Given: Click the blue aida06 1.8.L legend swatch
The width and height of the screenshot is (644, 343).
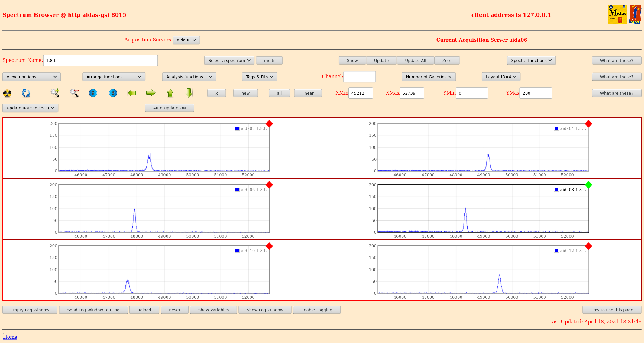Looking at the screenshot, I should pyautogui.click(x=237, y=190).
